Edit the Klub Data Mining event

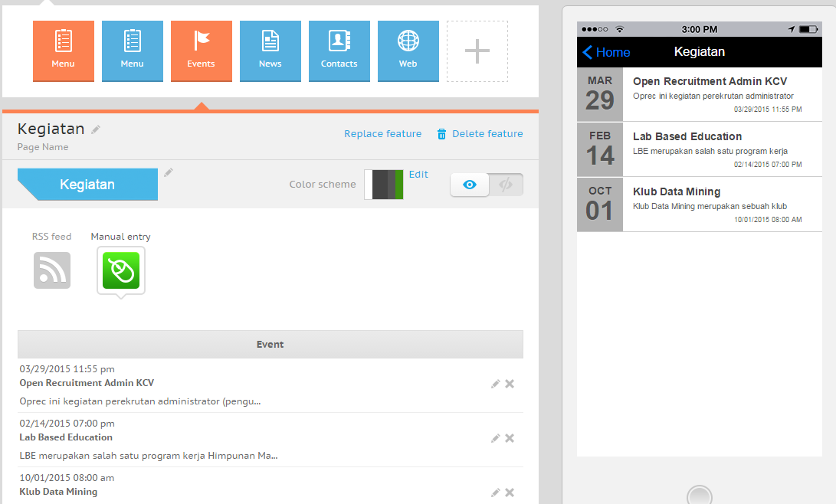click(x=495, y=493)
